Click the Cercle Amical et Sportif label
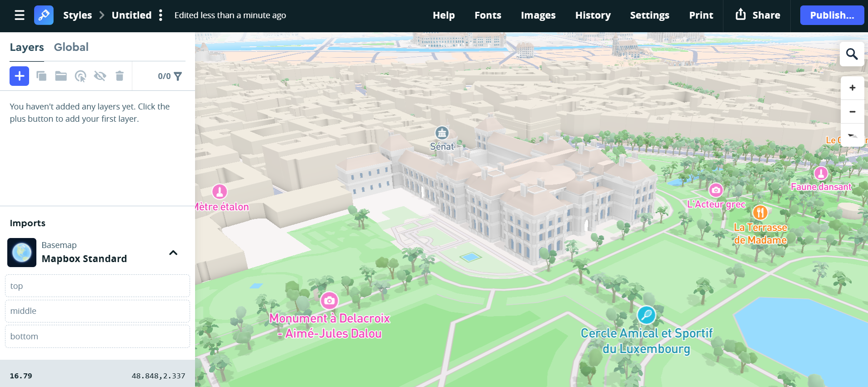 (647, 341)
